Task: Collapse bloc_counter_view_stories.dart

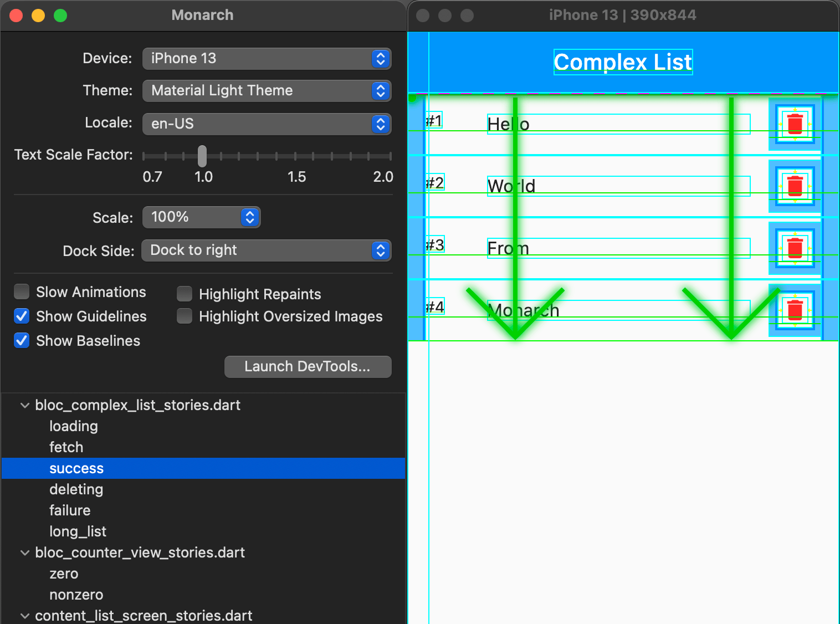Action: pyautogui.click(x=24, y=553)
